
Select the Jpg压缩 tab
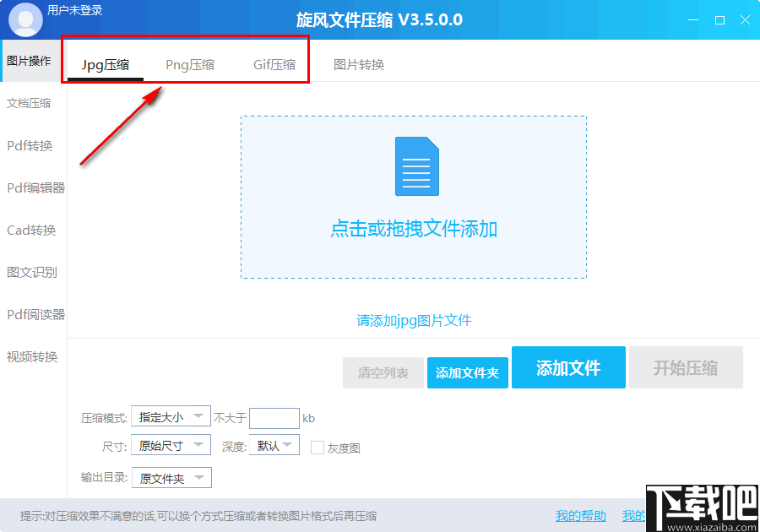pos(106,65)
